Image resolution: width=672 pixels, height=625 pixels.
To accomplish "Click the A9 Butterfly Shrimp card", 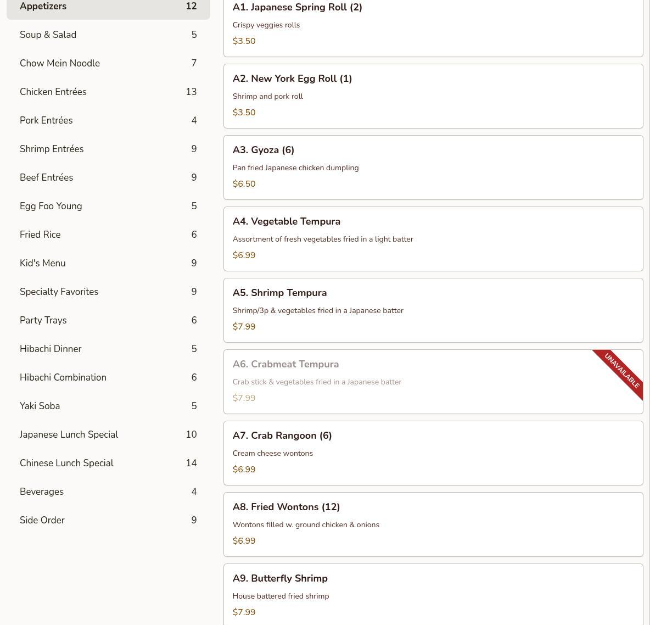I will tap(433, 595).
